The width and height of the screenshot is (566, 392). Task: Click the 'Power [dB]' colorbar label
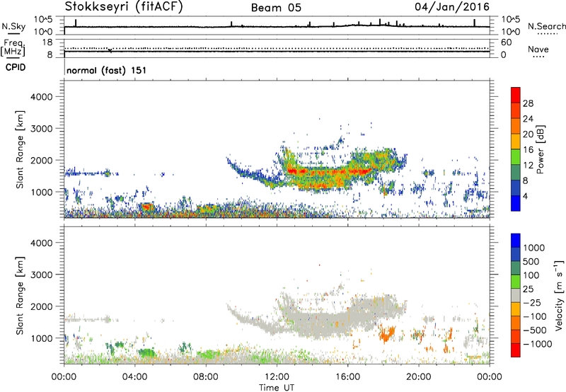tap(541, 149)
